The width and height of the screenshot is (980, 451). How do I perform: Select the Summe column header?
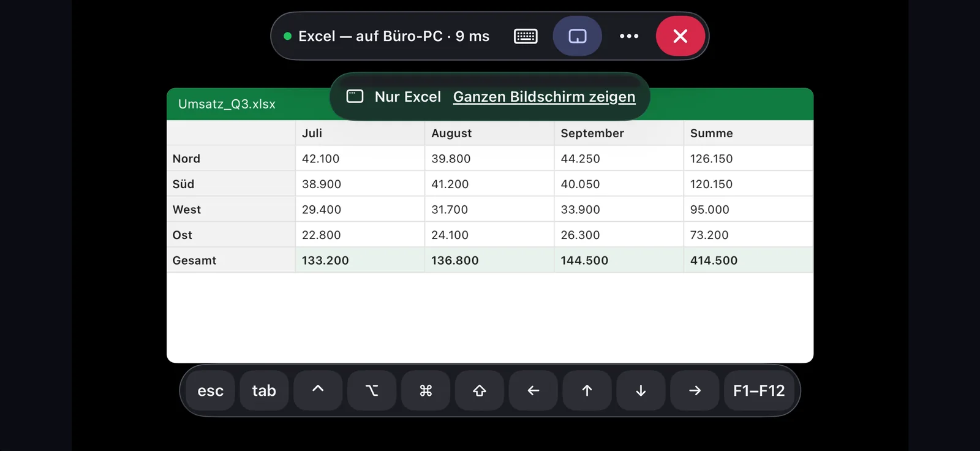748,133
